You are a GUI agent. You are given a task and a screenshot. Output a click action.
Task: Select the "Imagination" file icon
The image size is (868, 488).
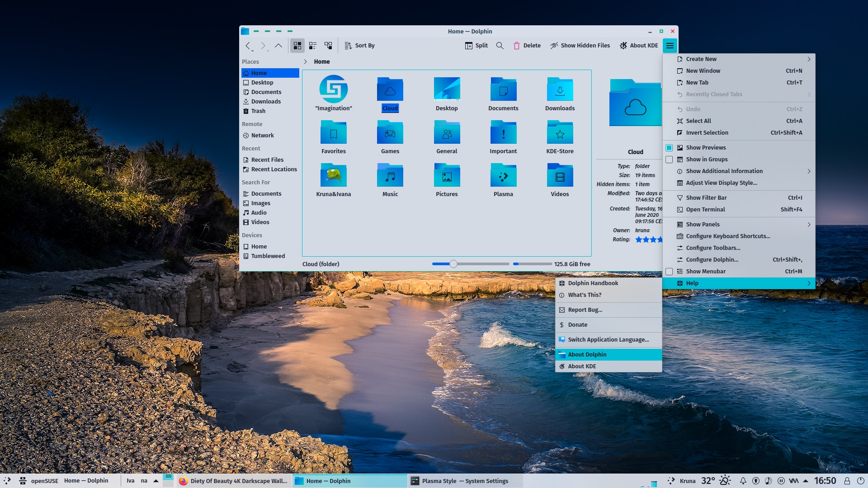coord(334,89)
